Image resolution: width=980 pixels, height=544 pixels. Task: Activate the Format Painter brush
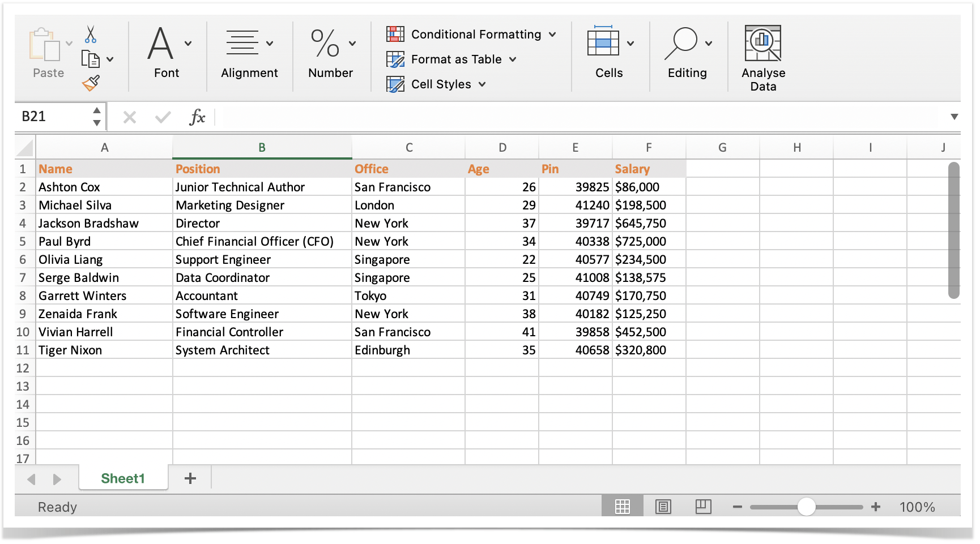pos(92,82)
